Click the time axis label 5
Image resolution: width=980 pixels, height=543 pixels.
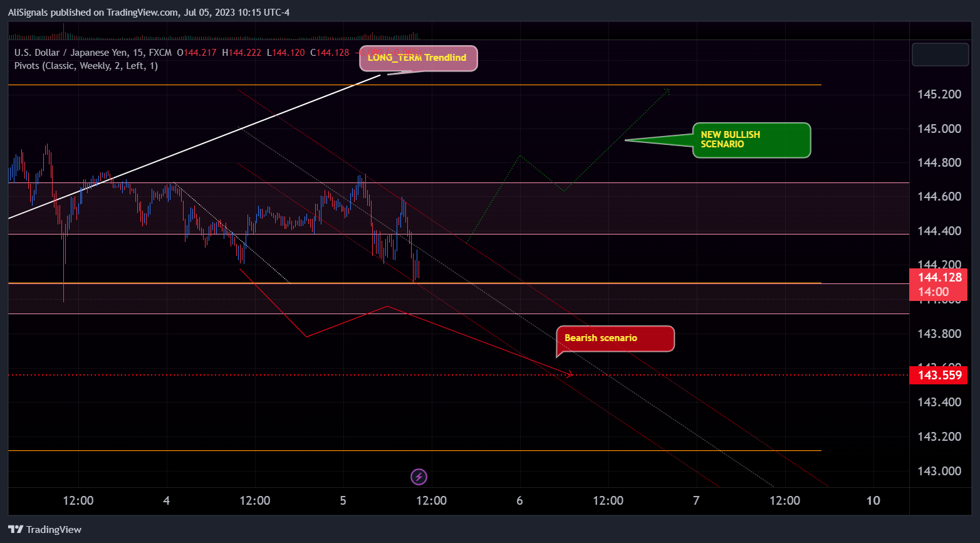343,500
